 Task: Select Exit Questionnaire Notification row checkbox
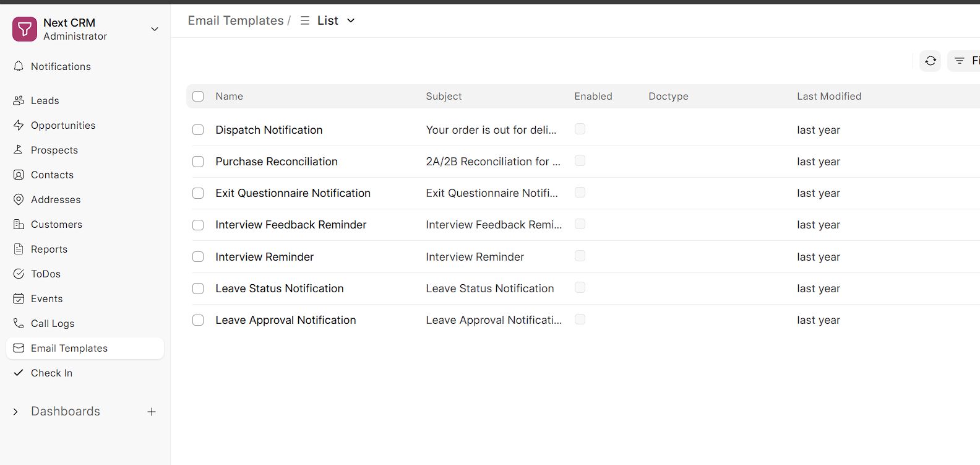(198, 193)
